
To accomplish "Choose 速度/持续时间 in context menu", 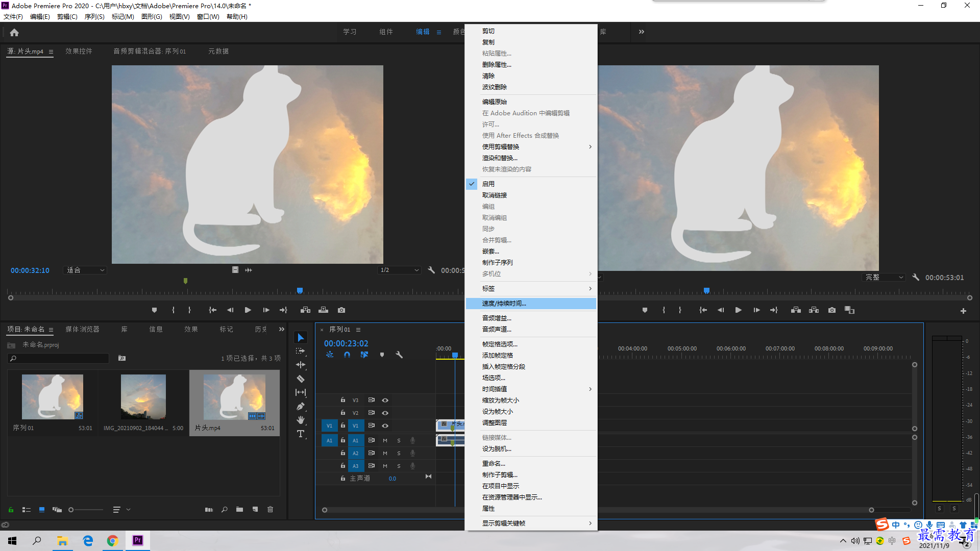I will coord(531,304).
